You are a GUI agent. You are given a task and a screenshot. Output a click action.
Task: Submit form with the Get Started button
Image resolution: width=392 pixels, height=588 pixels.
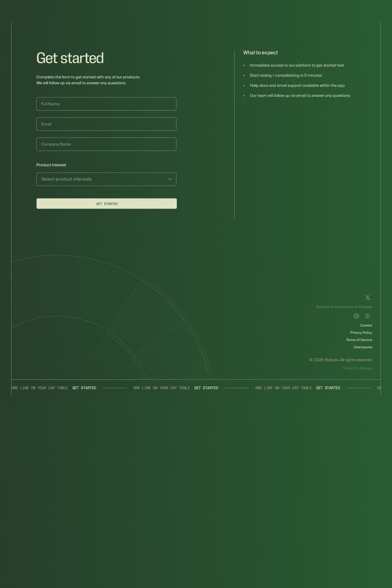coord(107,204)
